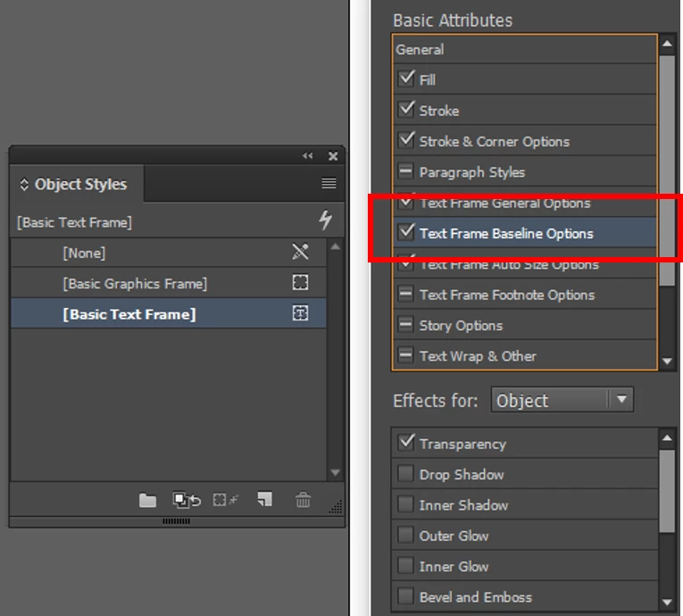Collapse the Object Styles panel to icons
683x616 pixels.
pos(307,155)
